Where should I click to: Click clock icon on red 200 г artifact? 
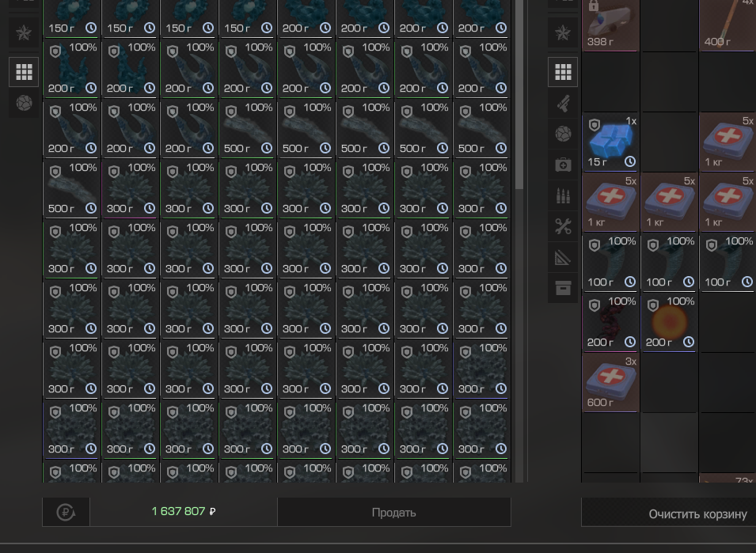(x=629, y=342)
